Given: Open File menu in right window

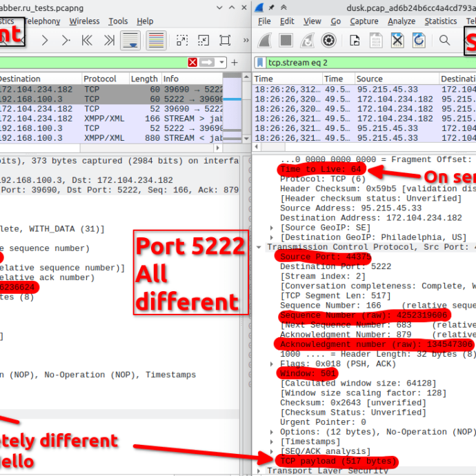Looking at the screenshot, I should [x=264, y=21].
